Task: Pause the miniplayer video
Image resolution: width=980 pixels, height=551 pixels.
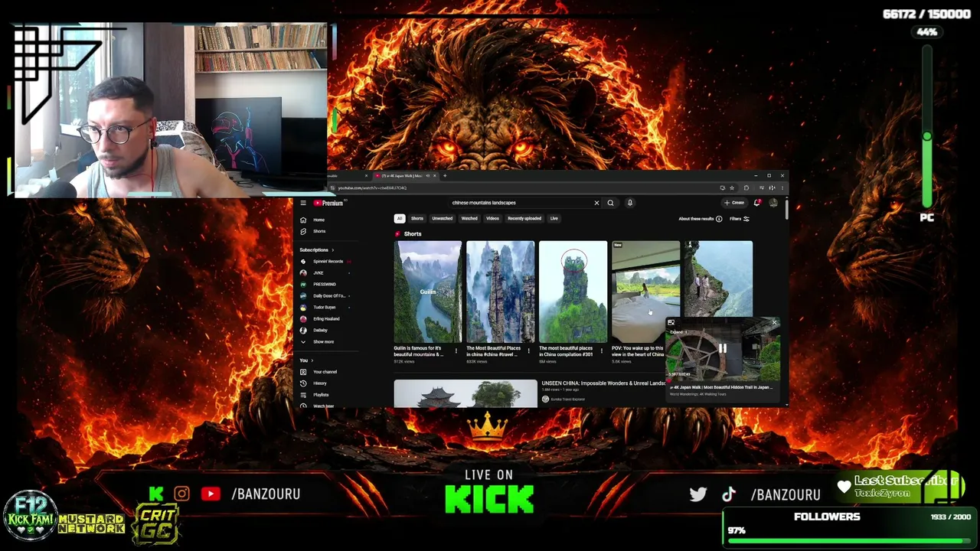Action: click(x=722, y=349)
